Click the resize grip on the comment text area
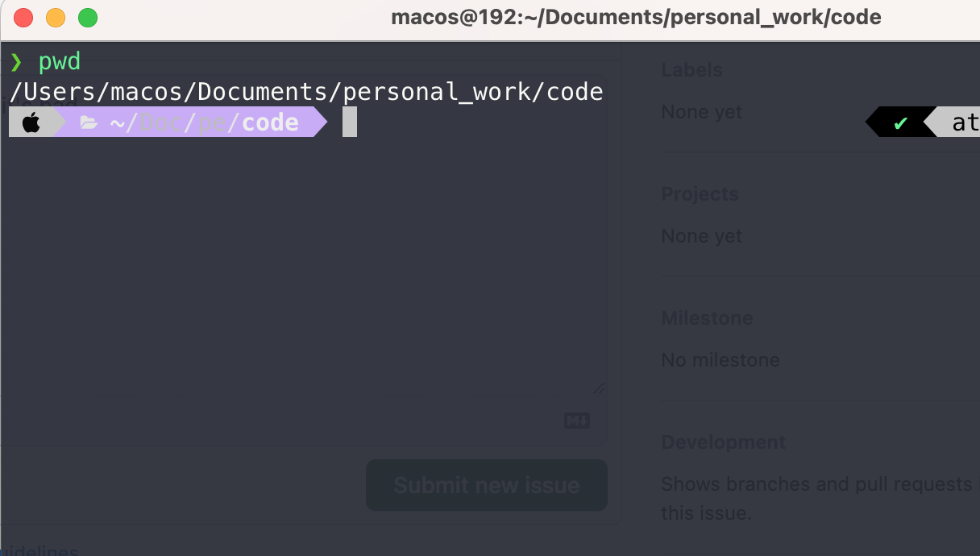Screen dimensions: 980x556 pos(599,388)
